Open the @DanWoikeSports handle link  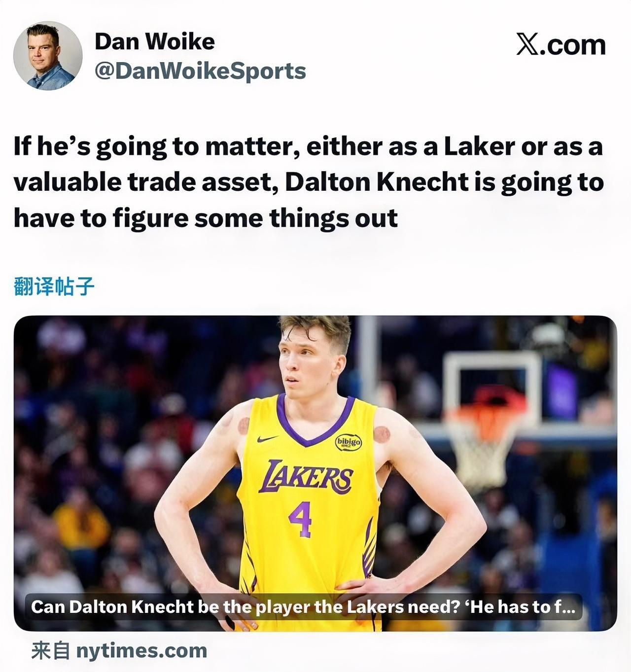tap(200, 71)
